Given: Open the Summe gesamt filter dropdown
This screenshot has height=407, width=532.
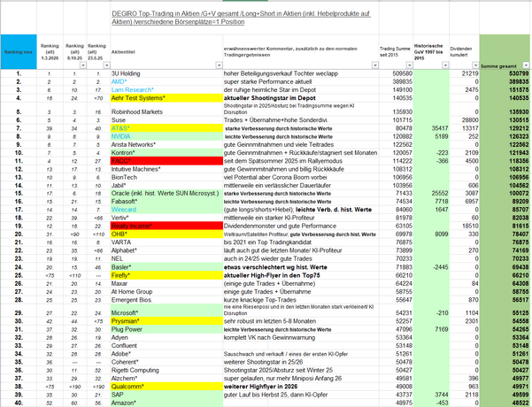Looking at the screenshot, I should (526, 65).
